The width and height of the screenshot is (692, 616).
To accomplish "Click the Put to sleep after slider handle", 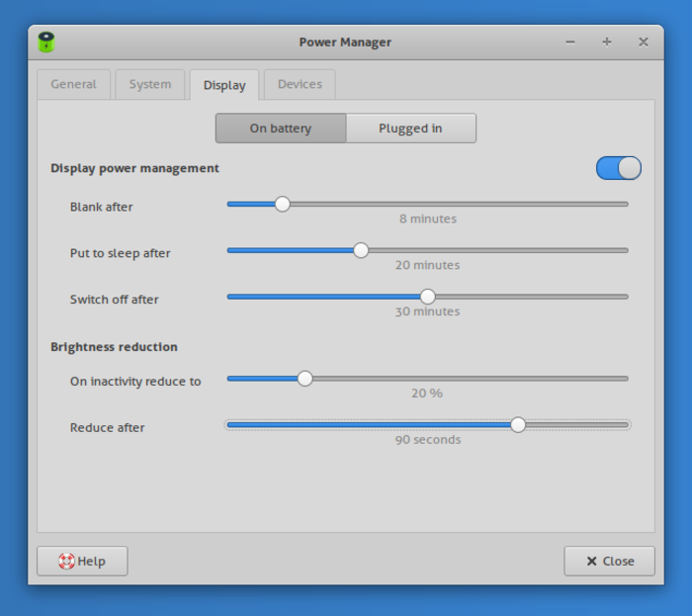I will tap(361, 250).
